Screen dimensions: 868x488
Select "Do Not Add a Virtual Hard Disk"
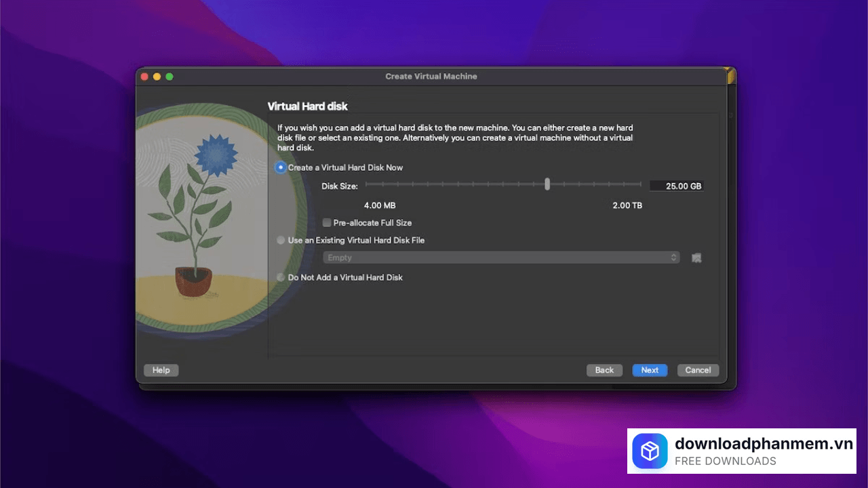pyautogui.click(x=280, y=277)
